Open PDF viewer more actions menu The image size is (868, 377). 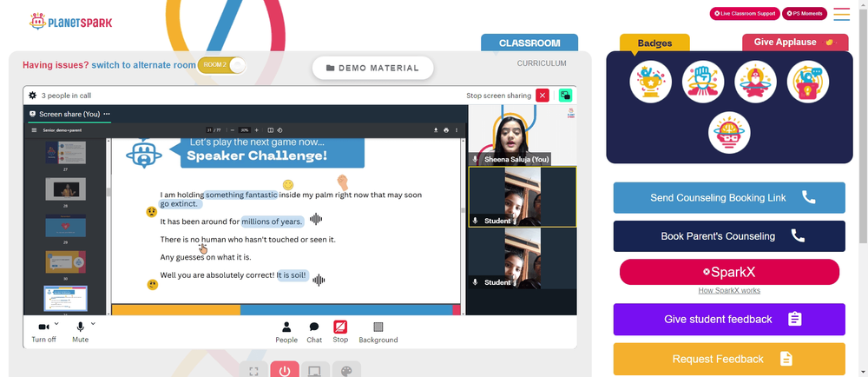tap(457, 130)
